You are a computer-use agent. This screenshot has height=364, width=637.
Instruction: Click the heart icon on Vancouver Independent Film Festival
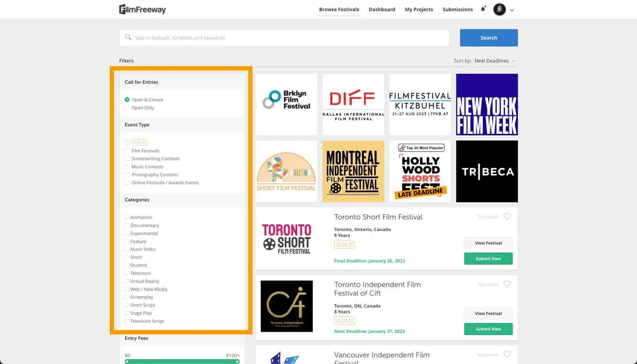click(x=507, y=355)
